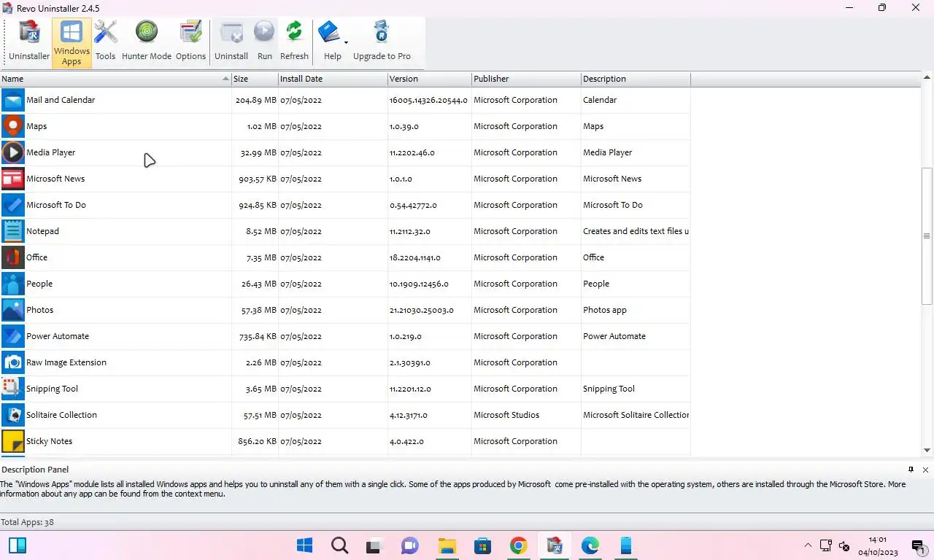Select the Mail and Calendar app icon
The image size is (934, 560).
[13, 100]
